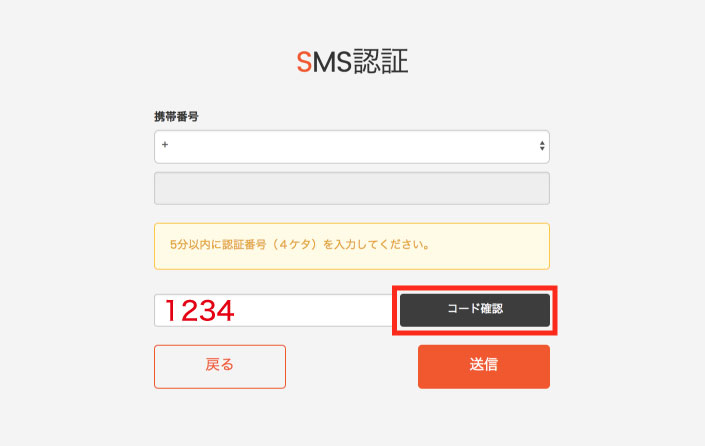The image size is (705, 446).
Task: Go back using the 戻る button
Action: (220, 366)
